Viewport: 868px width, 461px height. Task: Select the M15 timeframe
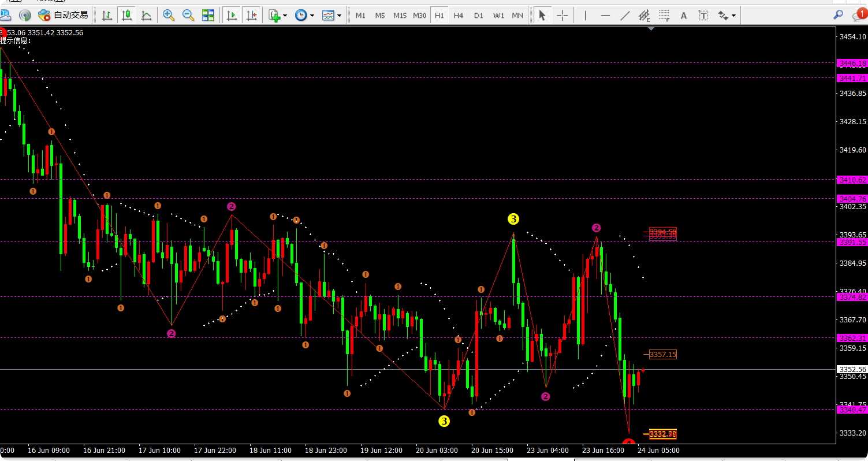pyautogui.click(x=400, y=16)
